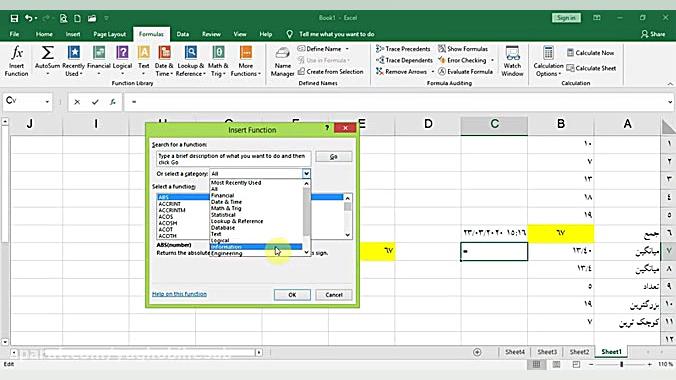Open the Financial functions menu
Image resolution: width=676 pixels, height=380 pixels.
point(99,61)
